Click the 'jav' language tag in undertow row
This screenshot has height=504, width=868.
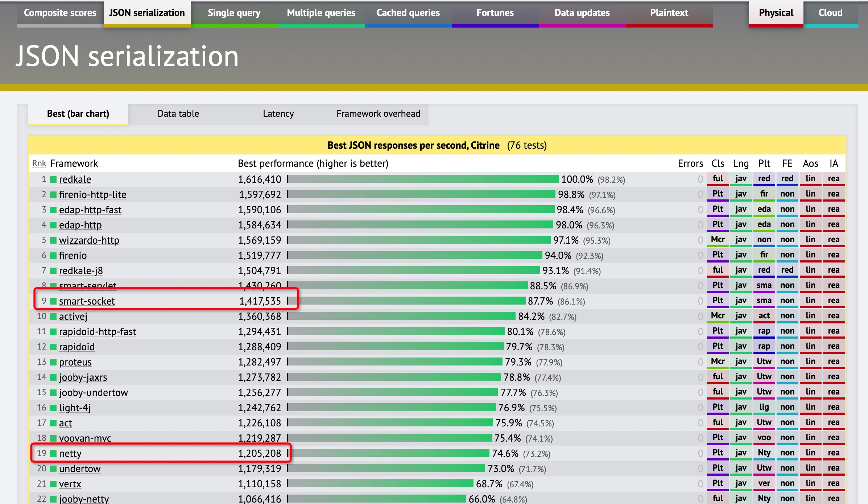point(741,468)
